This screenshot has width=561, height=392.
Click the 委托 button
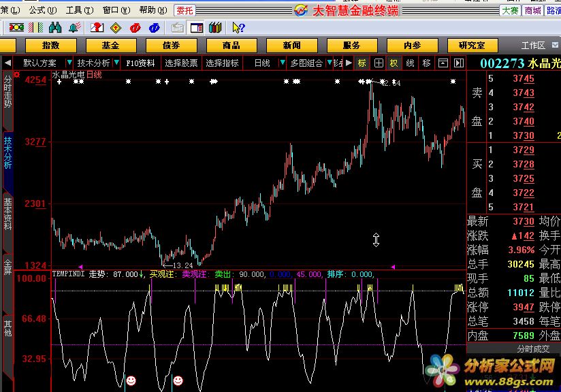pos(185,10)
